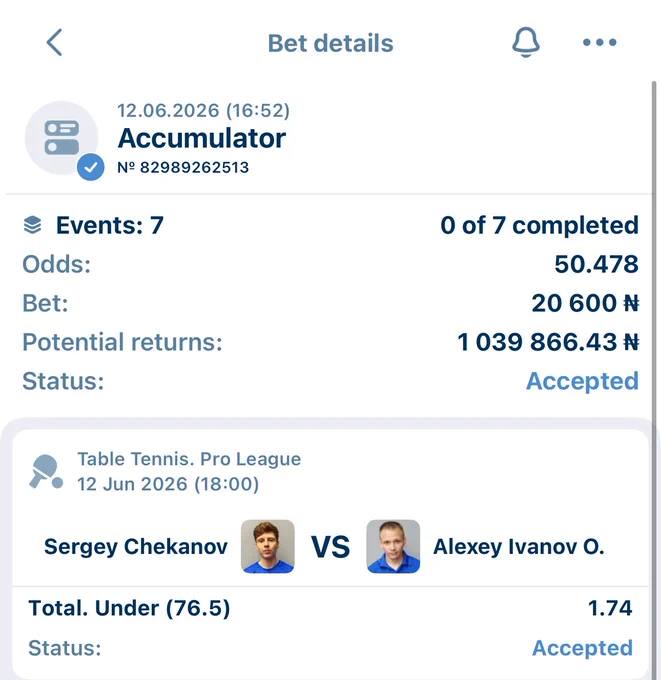
Task: Tap the Table Tennis. Pro League label
Action: click(189, 459)
